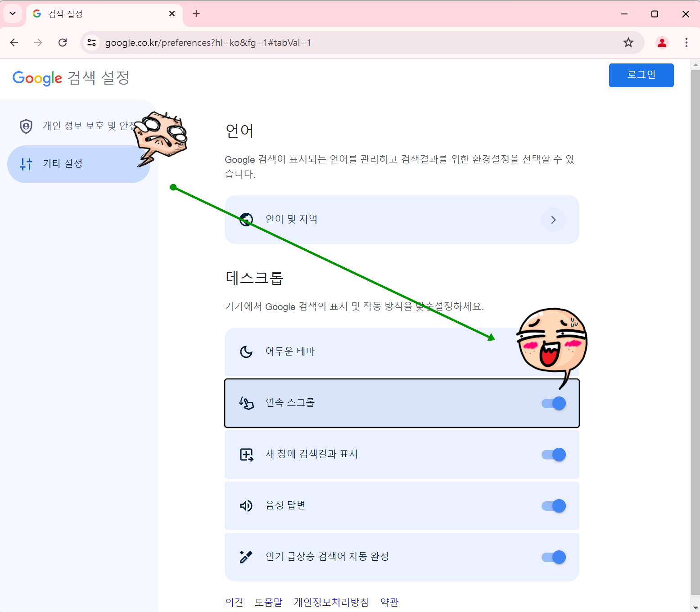Click the globe icon for 언어 및 지역
Screen dimensions: 700x612
coord(246,220)
